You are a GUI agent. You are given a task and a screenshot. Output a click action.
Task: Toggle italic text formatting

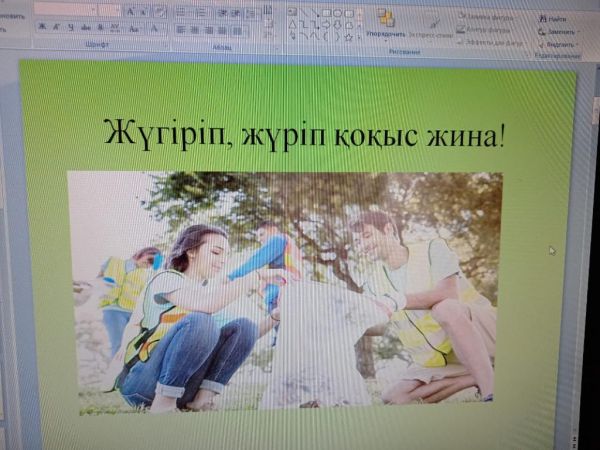pos(56,27)
